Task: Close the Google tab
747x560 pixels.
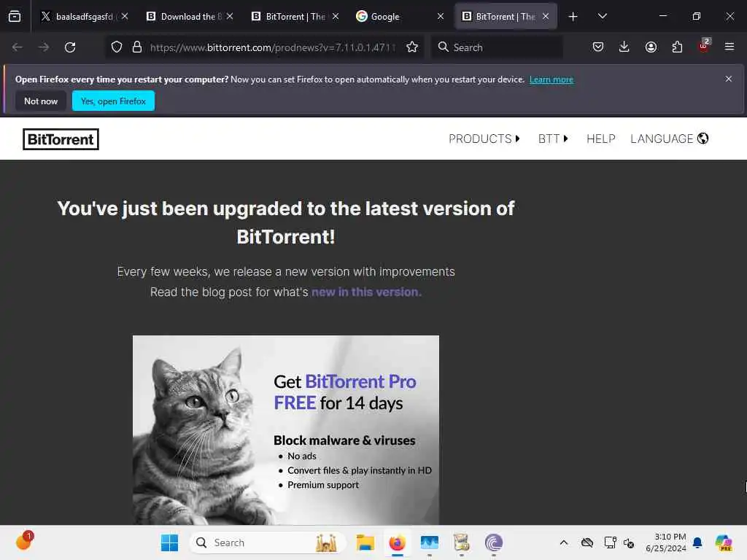Action: (x=441, y=16)
